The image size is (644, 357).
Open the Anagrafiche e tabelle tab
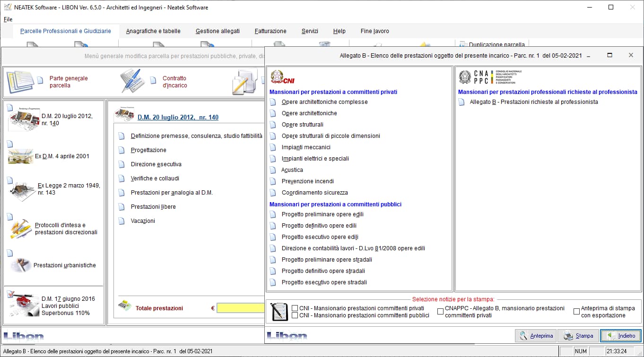point(153,31)
